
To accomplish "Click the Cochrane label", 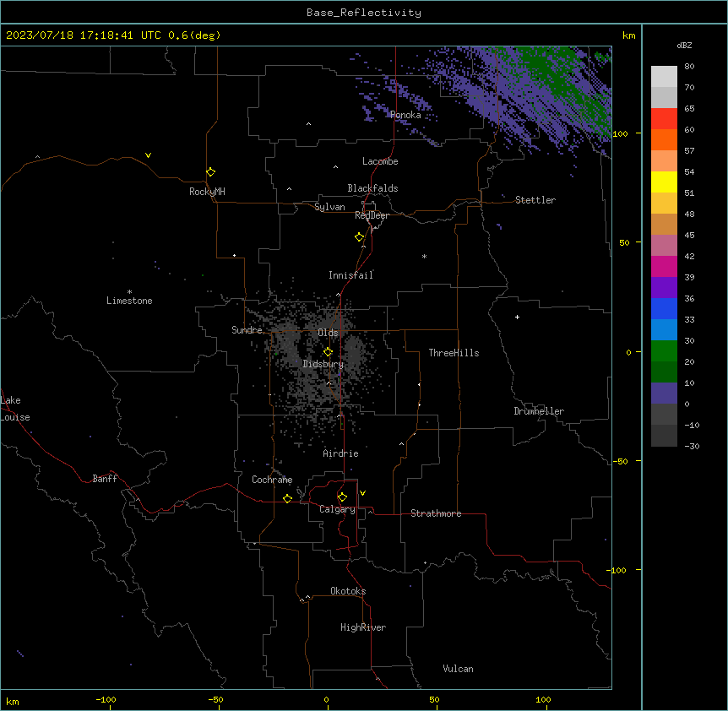I will [x=272, y=480].
